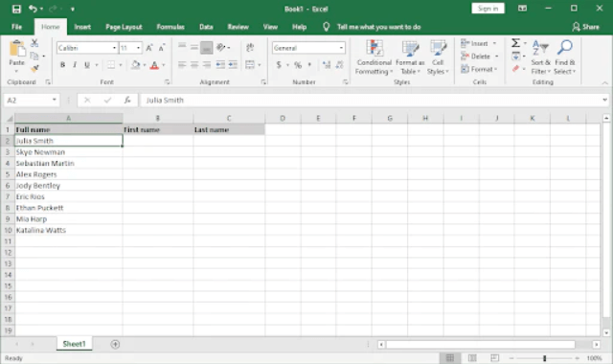The width and height of the screenshot is (613, 364).
Task: Apply the accounting dollar format
Action: [x=279, y=65]
